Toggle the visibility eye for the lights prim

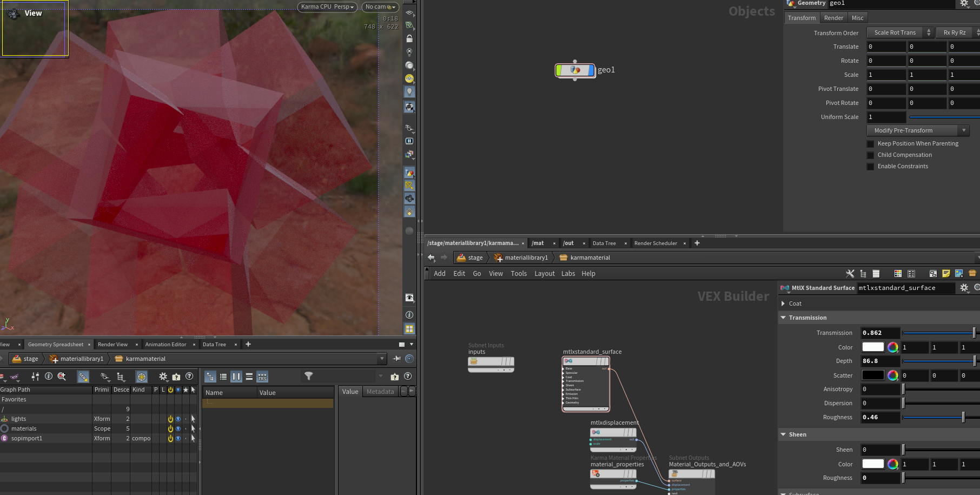pyautogui.click(x=178, y=419)
